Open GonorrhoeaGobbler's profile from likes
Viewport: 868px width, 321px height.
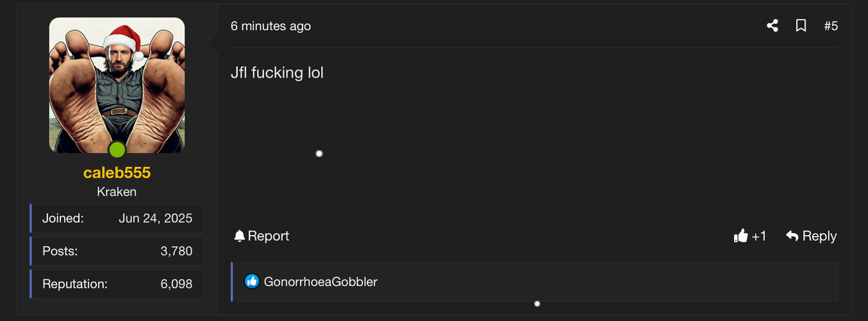(321, 281)
